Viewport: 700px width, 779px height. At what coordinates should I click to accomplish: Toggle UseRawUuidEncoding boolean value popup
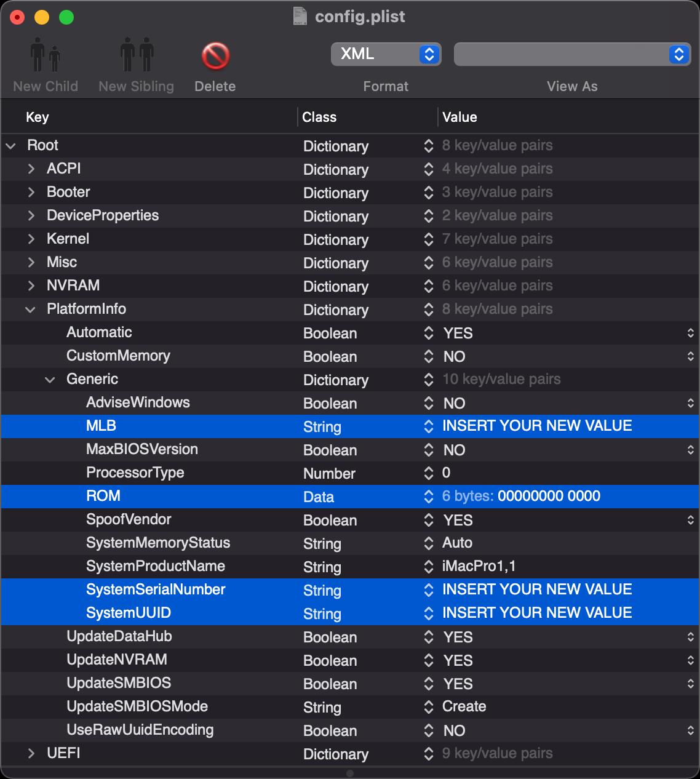tap(690, 730)
